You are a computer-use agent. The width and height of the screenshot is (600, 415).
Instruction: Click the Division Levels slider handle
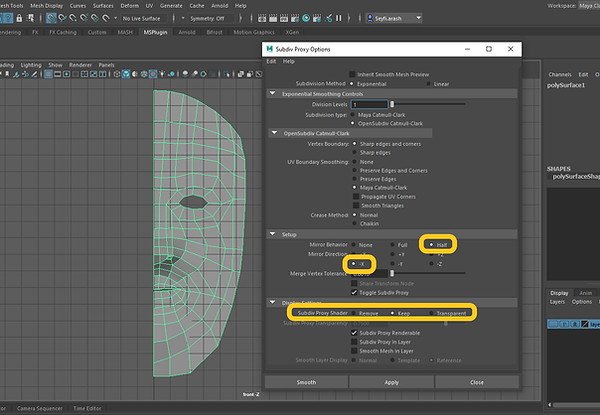tap(392, 104)
